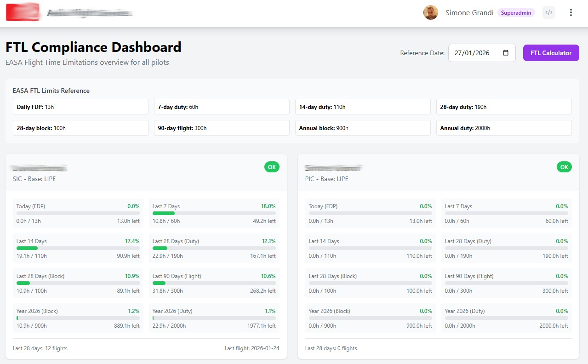588x364 pixels.
Task: Click the Reference Date input field
Action: point(476,53)
